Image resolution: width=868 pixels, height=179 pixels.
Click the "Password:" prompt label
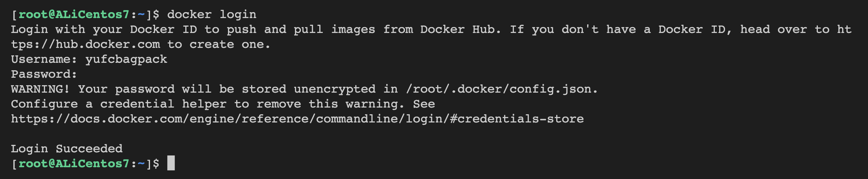tap(44, 74)
